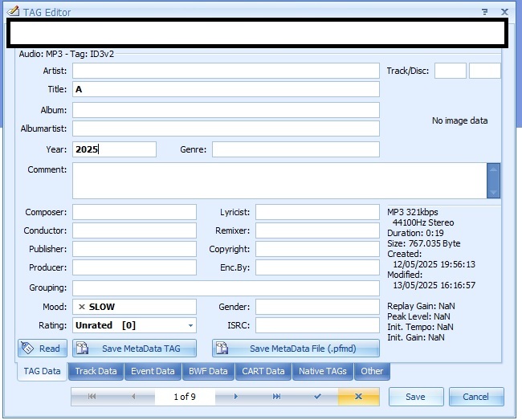Screen dimensions: 522x420
Task: Open the Other tab
Action: [372, 371]
